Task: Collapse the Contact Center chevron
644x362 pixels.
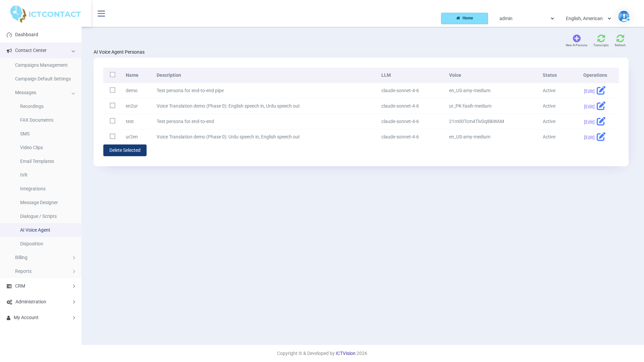Action: click(73, 51)
